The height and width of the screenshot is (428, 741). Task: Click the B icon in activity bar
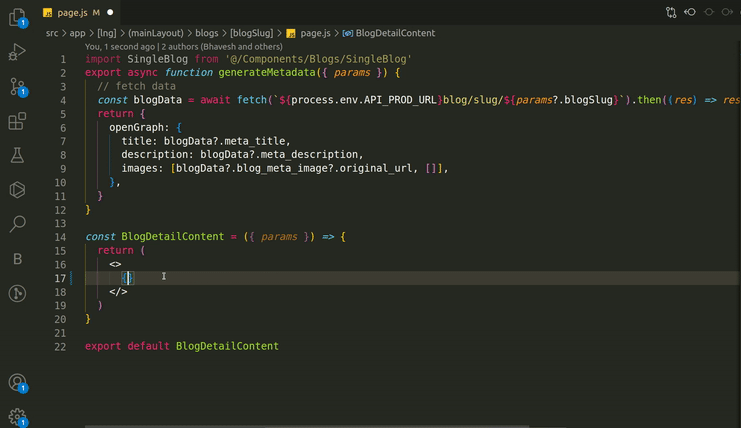pyautogui.click(x=17, y=259)
